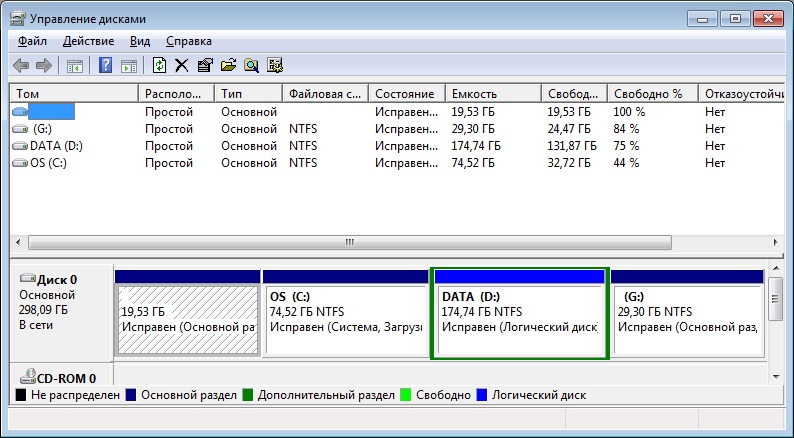The width and height of the screenshot is (794, 438).
Task: Sort by the Отказоустойчивость column header
Action: click(741, 94)
